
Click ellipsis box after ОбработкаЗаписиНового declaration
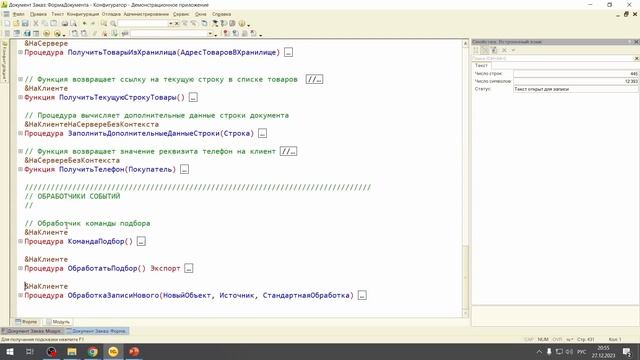coord(362,295)
